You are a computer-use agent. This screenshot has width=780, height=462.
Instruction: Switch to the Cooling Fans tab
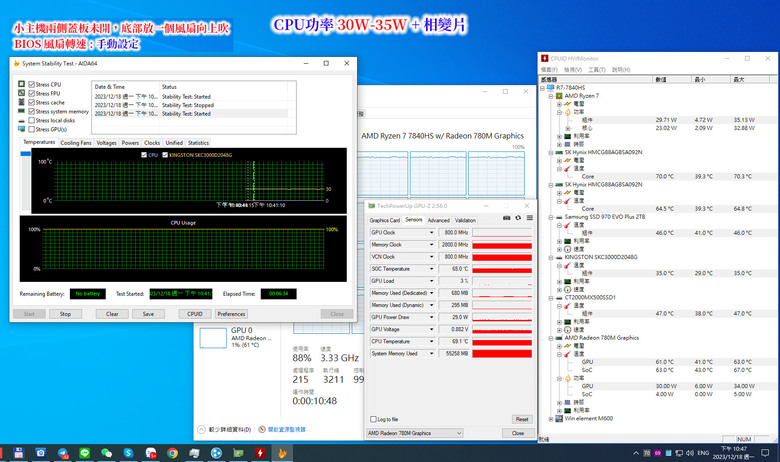coord(75,143)
